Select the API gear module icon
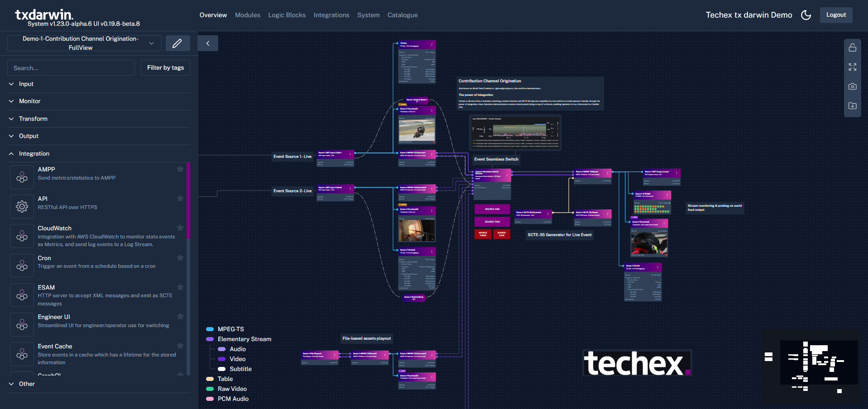 tap(22, 206)
